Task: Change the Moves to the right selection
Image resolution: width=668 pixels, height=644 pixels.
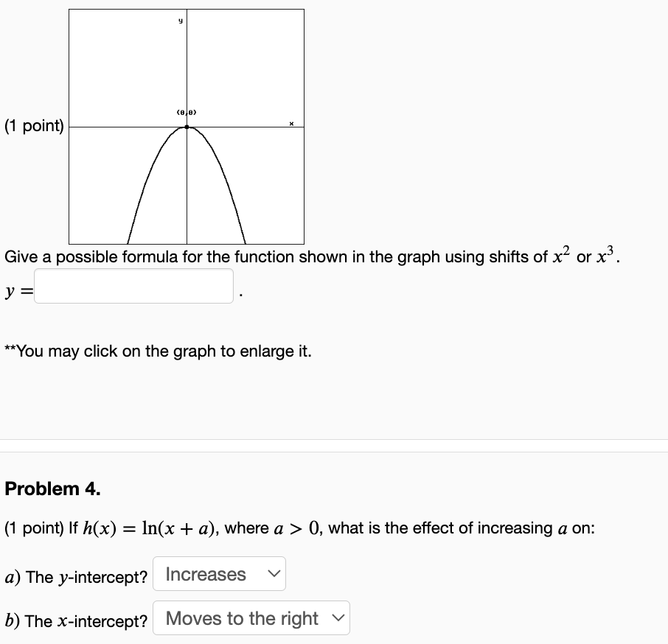Action: click(x=251, y=618)
